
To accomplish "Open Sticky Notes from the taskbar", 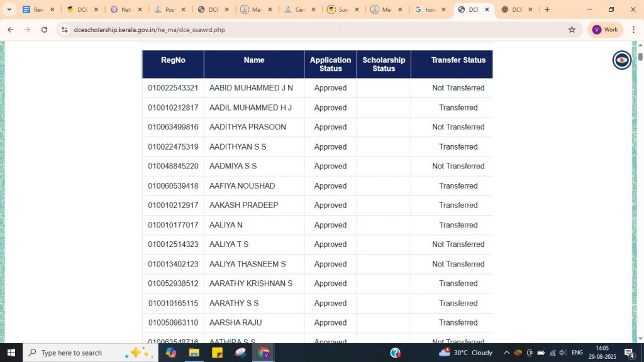I will point(217,353).
